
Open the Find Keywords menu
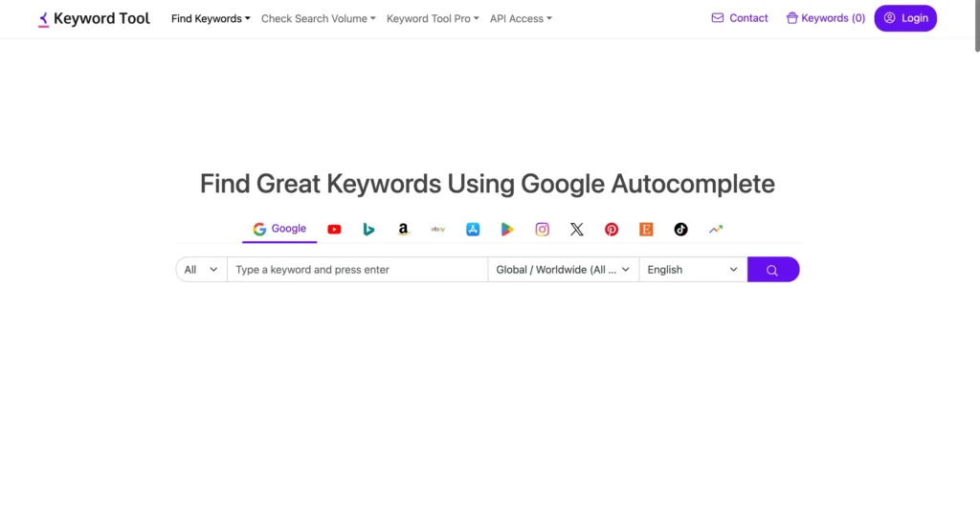(211, 18)
